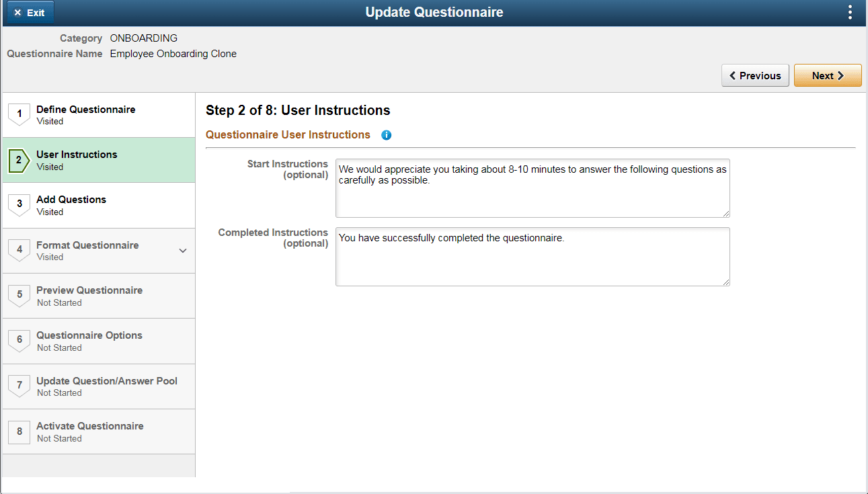This screenshot has width=868, height=494.
Task: Click the highlighted step 2 hexagon marker
Action: [x=19, y=160]
